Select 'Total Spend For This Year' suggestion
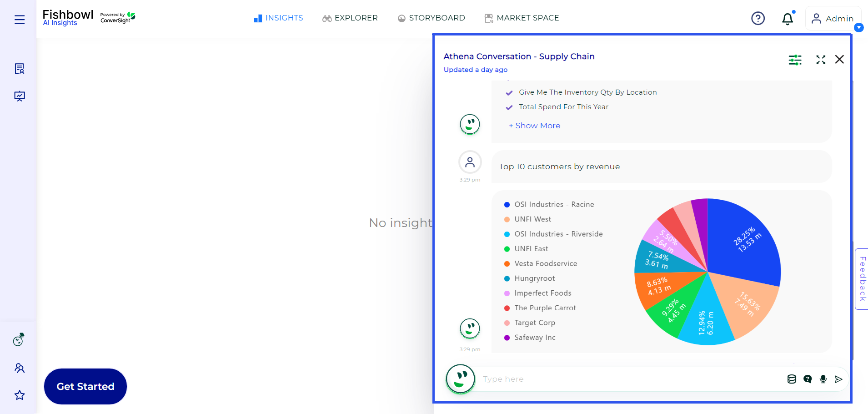 [x=563, y=107]
